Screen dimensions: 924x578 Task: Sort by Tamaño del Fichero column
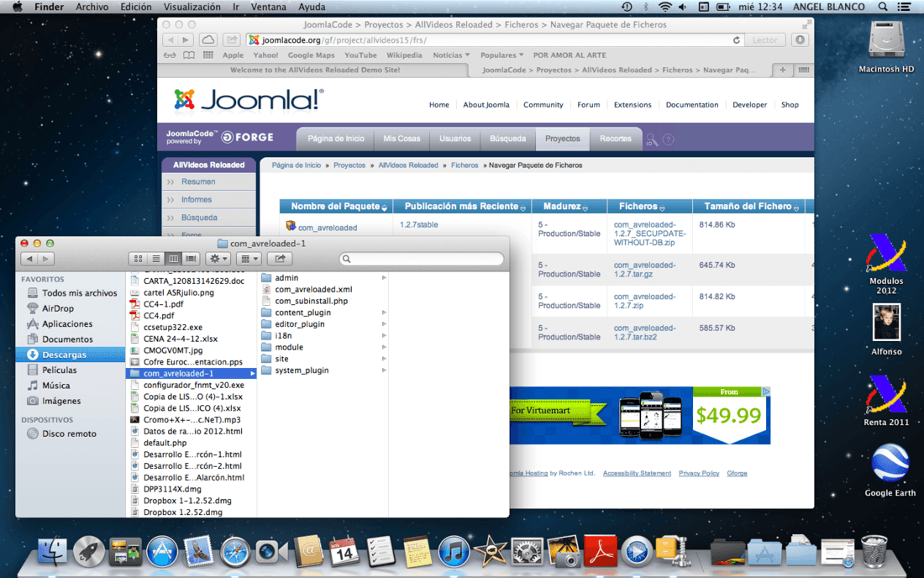(x=748, y=206)
